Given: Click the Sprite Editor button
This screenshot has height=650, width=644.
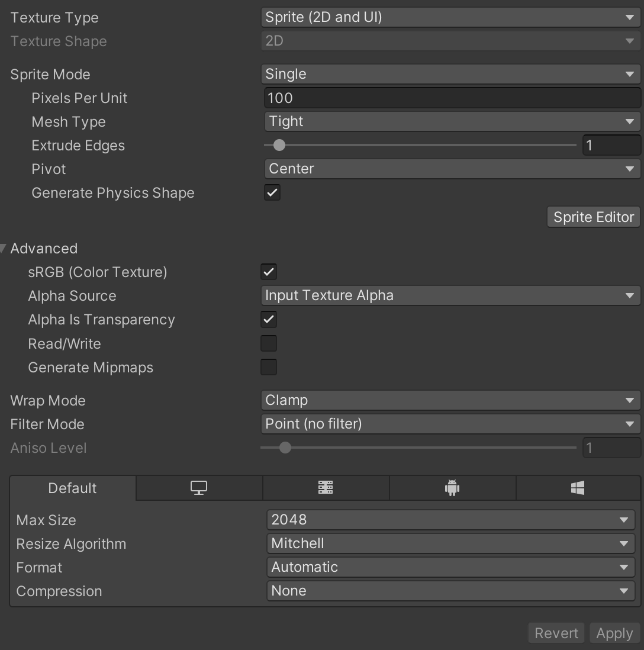Looking at the screenshot, I should click(x=593, y=217).
